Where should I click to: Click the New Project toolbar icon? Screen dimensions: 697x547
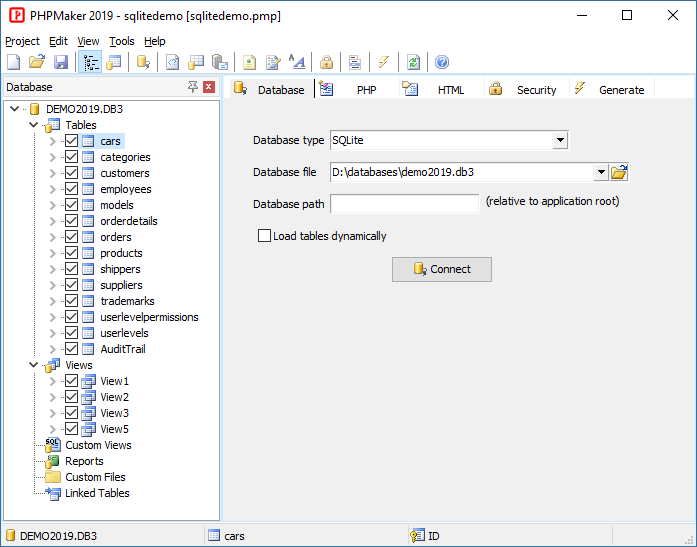(x=14, y=62)
